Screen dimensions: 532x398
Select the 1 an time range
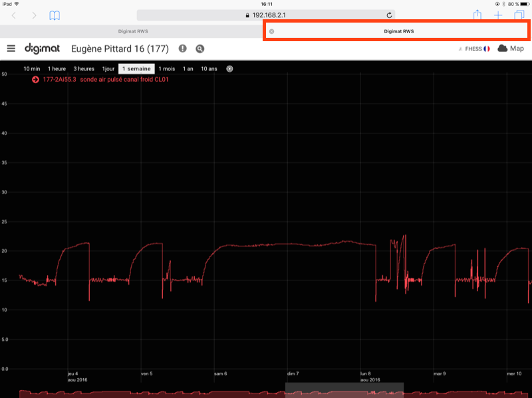[188, 69]
